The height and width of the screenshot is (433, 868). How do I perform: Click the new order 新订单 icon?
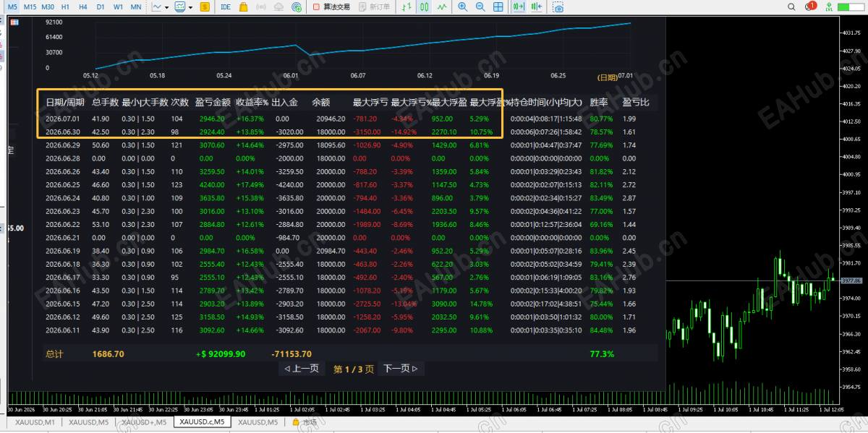point(375,7)
